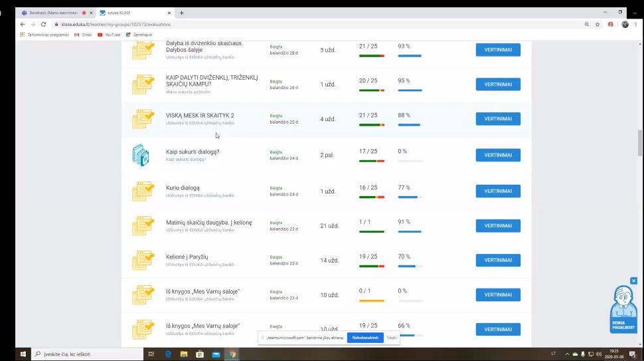Open the Gmail bookmark
The image size is (644, 361).
[83, 35]
